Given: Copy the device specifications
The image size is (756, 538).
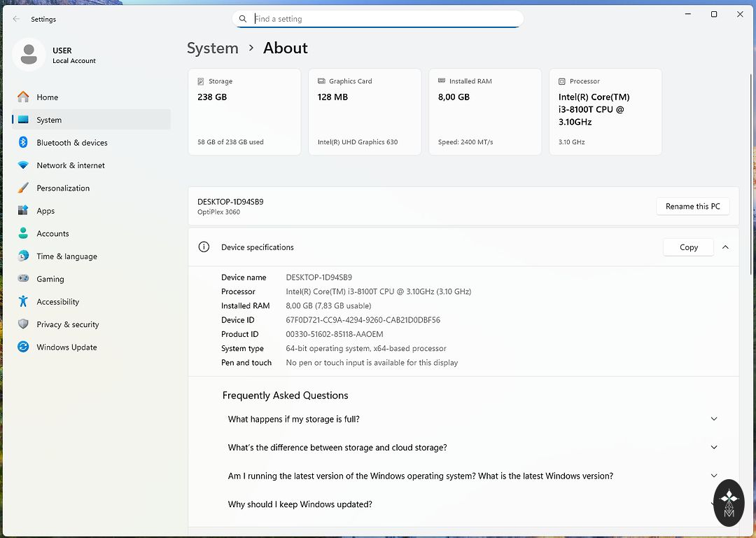Looking at the screenshot, I should 688,247.
